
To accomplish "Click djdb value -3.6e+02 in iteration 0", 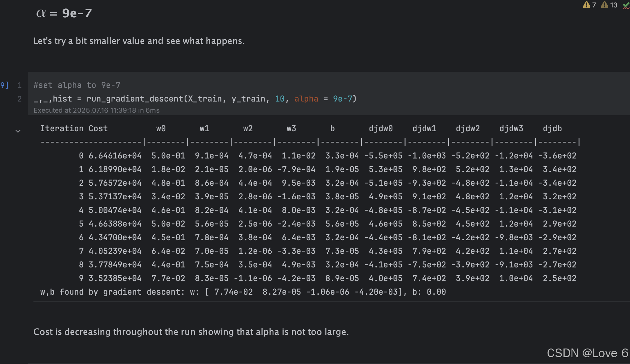I will click(x=557, y=156).
